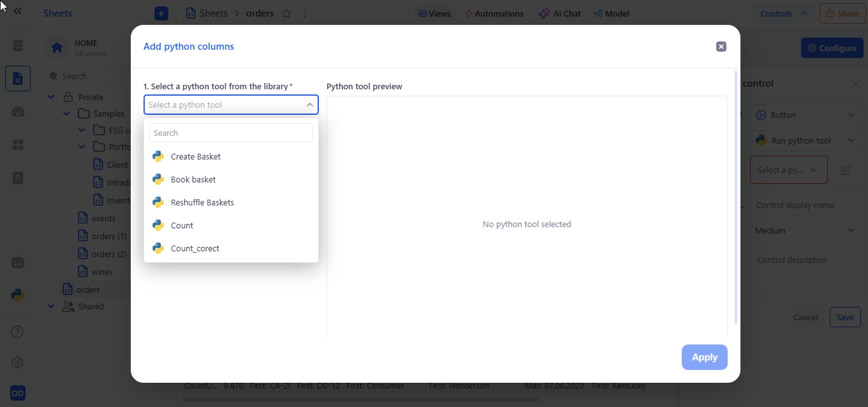Image resolution: width=868 pixels, height=407 pixels.
Task: Open the settings gear in sidebar
Action: 18,362
